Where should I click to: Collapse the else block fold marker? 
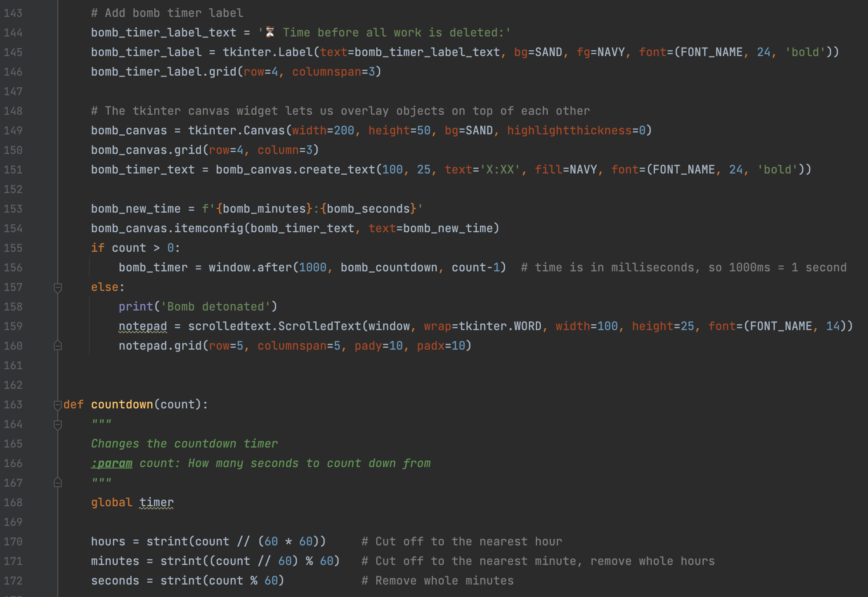[57, 287]
